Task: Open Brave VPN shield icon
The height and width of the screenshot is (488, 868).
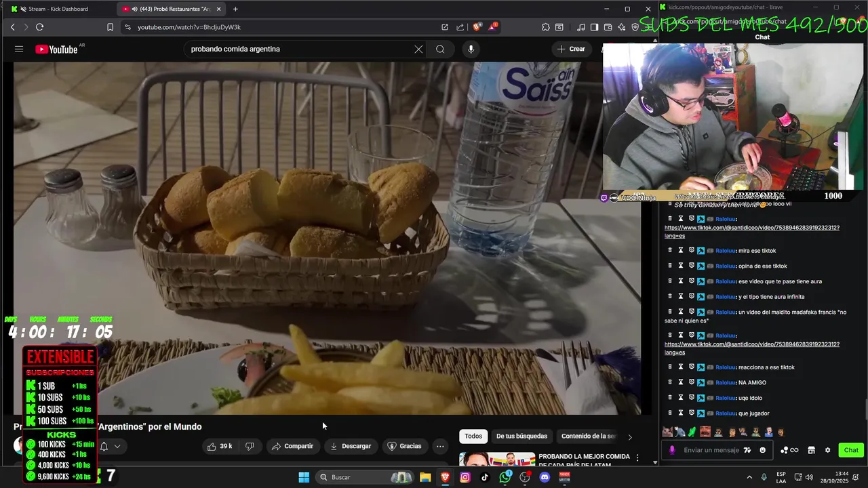Action: click(x=635, y=27)
